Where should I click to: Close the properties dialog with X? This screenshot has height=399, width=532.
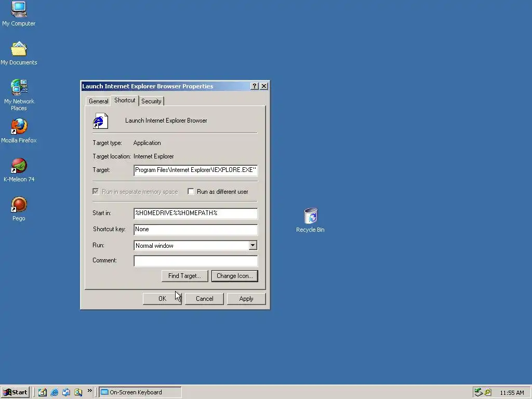coord(263,86)
